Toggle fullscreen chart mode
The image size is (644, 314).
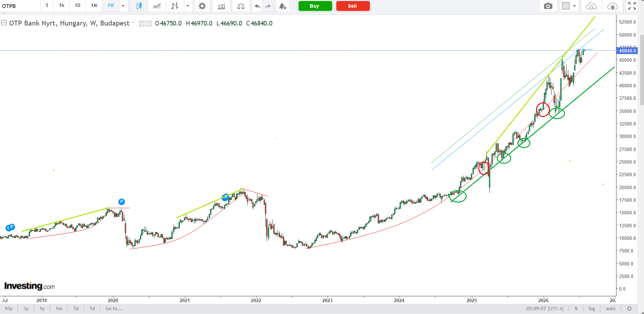[632, 6]
